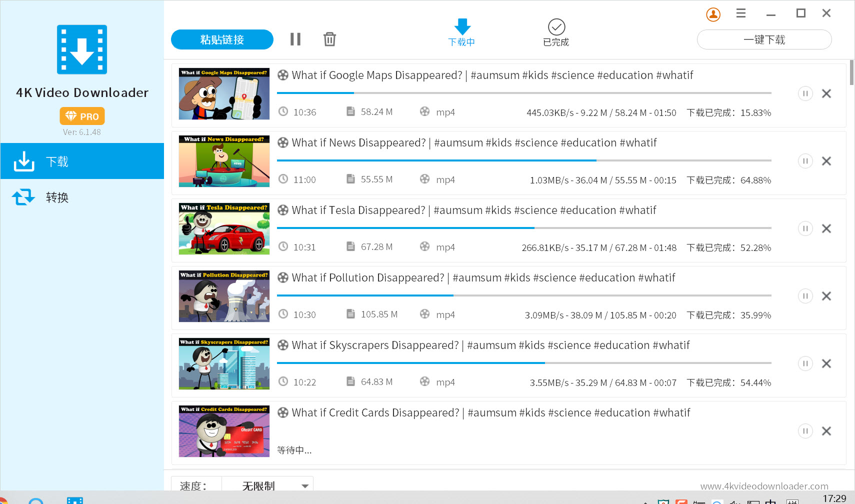Cancel the Tesla Disappeared download
The width and height of the screenshot is (855, 504).
click(x=826, y=228)
